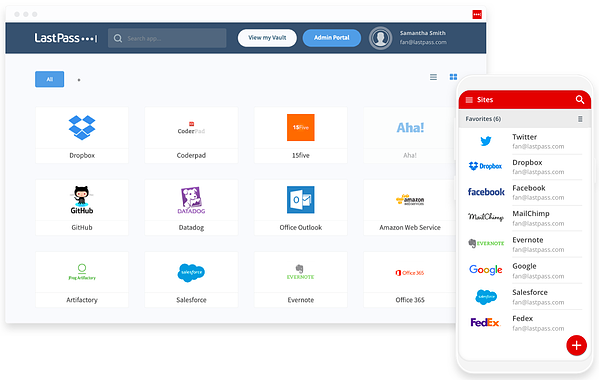Collapse the Favorites (6) section handle
The image size is (599, 380).
point(580,119)
